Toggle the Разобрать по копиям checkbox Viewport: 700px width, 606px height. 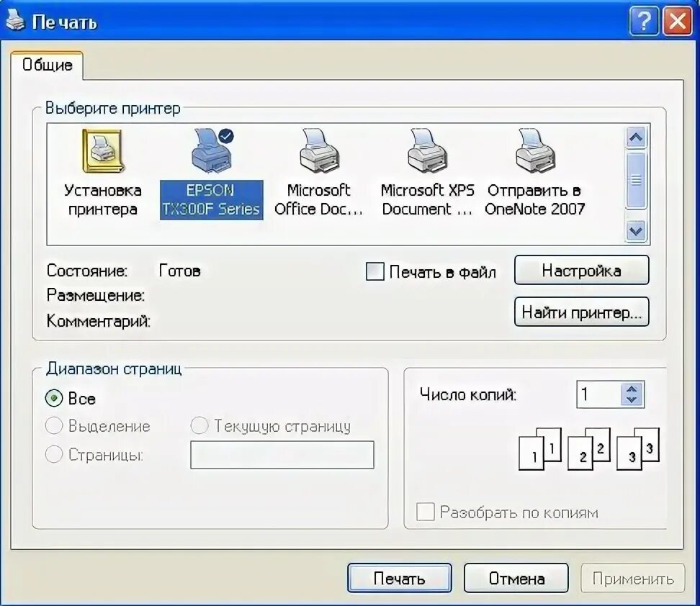pyautogui.click(x=425, y=512)
